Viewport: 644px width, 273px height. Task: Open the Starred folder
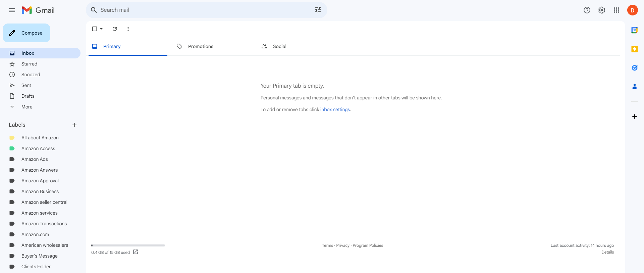coord(40,64)
